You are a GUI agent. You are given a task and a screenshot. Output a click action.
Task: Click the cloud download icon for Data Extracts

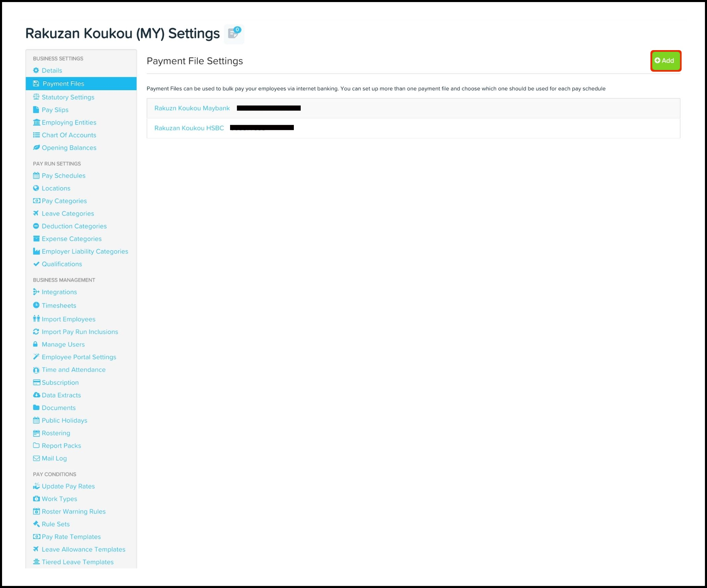tap(36, 395)
